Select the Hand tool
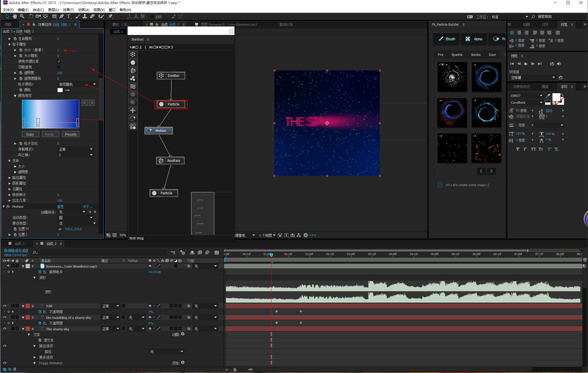The width and height of the screenshot is (588, 373). [x=14, y=17]
